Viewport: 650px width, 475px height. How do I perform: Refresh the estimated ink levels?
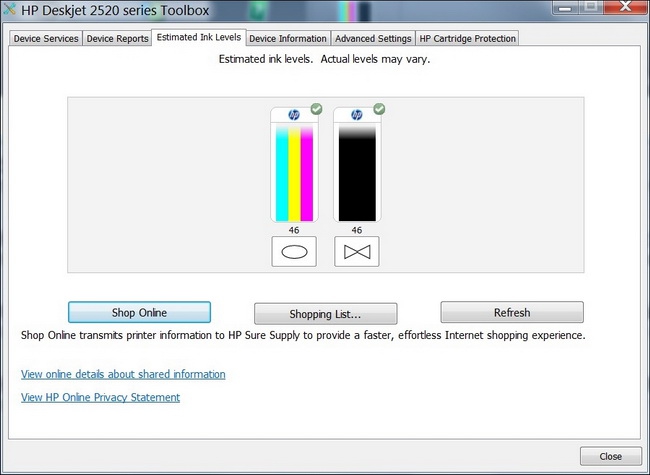tap(512, 312)
